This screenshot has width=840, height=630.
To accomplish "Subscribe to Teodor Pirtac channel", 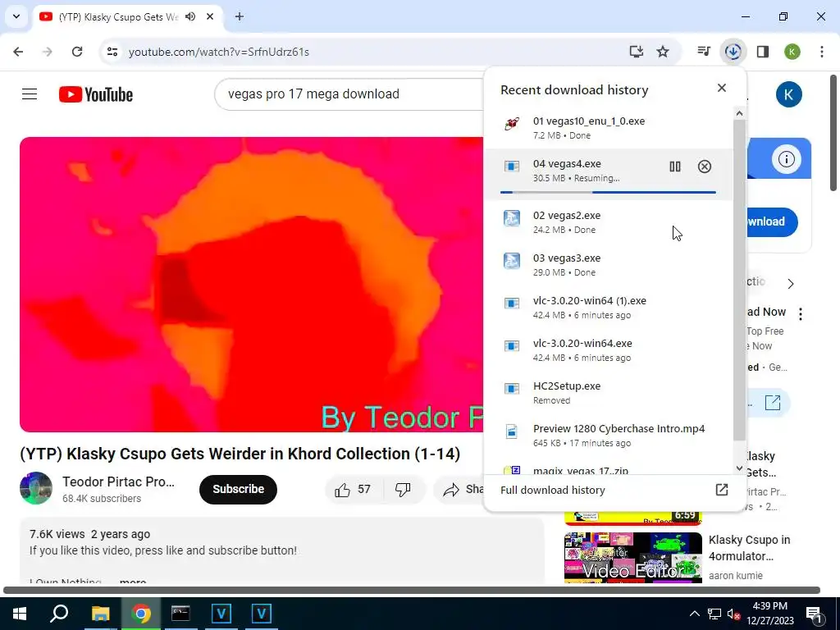I will (238, 489).
